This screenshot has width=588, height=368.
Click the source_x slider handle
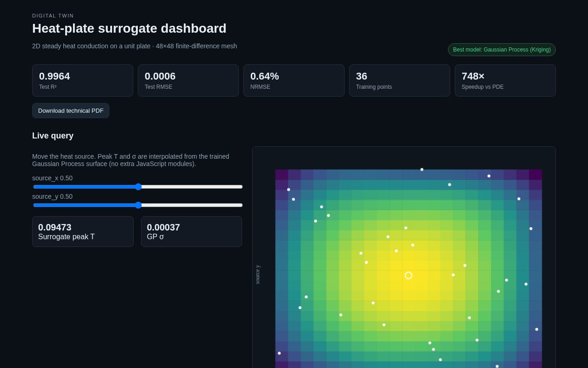click(138, 187)
